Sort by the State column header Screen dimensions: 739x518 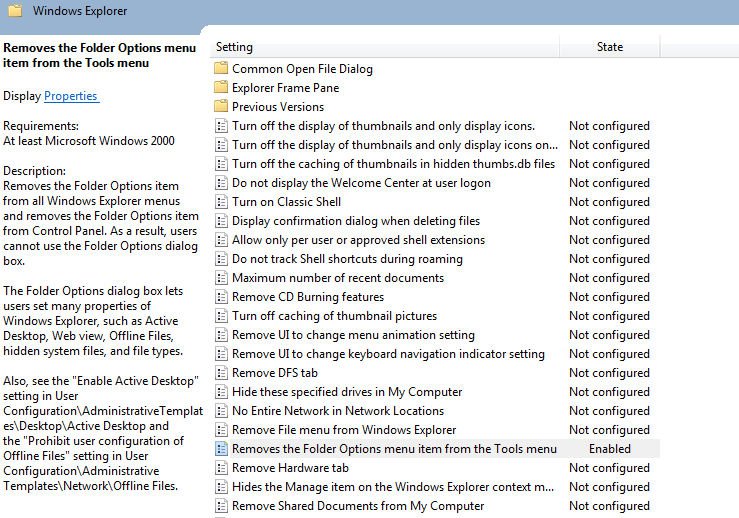pyautogui.click(x=610, y=47)
